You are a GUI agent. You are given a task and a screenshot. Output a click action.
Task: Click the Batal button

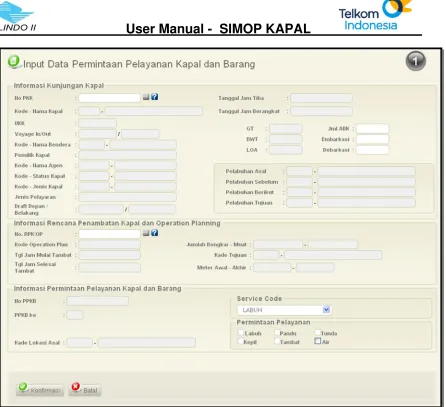(x=85, y=390)
